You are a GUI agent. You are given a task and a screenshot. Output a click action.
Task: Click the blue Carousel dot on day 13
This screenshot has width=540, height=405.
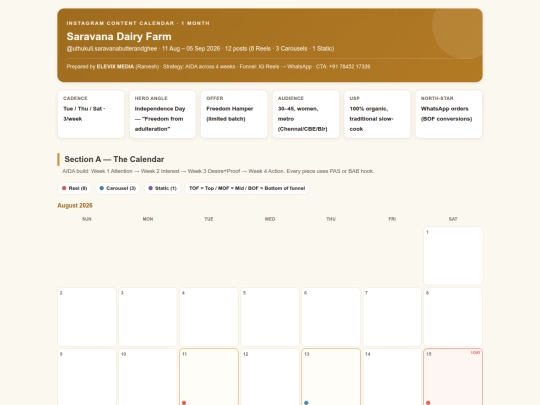306,403
